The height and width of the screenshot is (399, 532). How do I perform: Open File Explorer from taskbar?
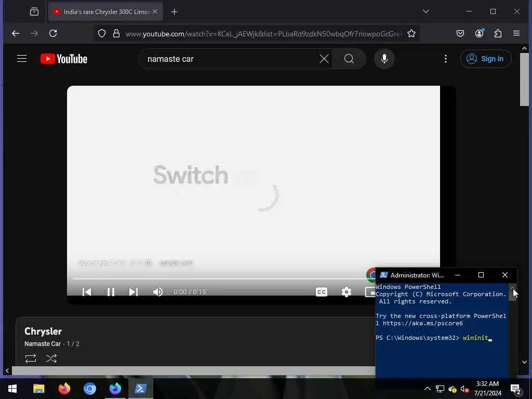(38, 389)
